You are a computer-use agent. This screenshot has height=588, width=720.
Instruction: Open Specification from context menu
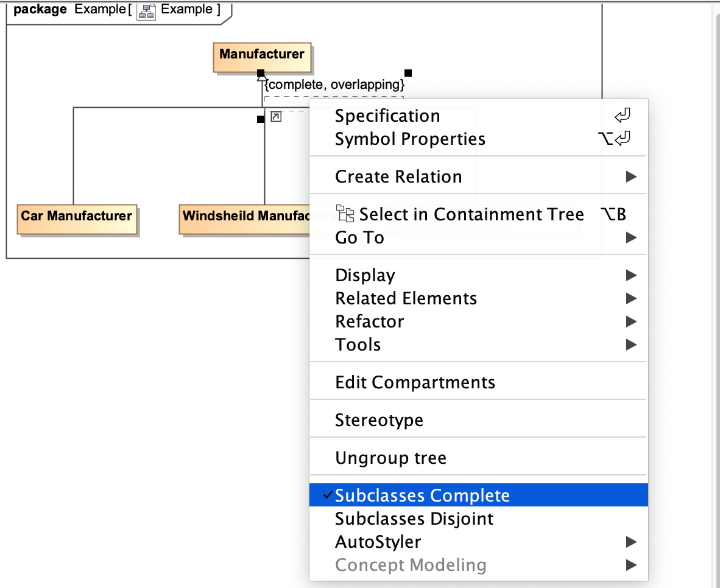[387, 116]
